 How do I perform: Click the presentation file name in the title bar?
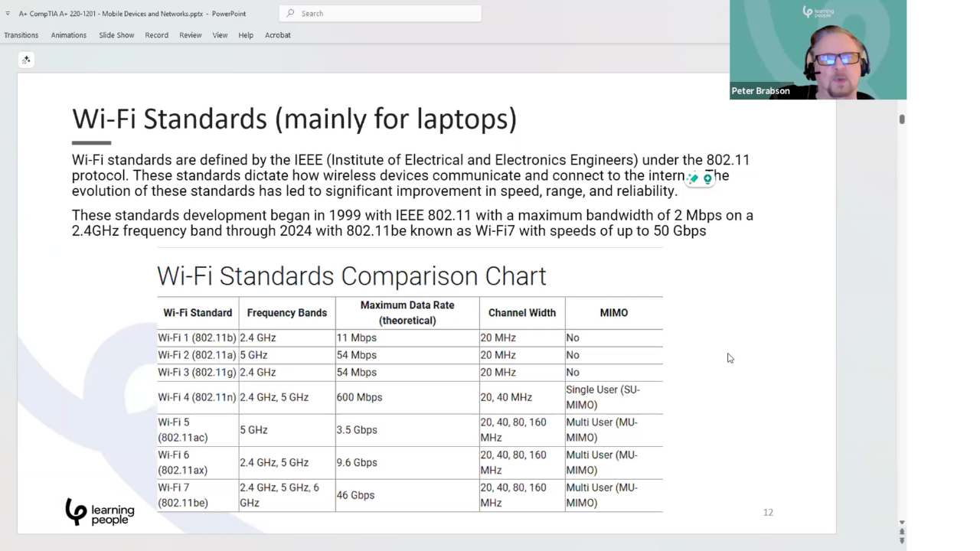pyautogui.click(x=112, y=13)
